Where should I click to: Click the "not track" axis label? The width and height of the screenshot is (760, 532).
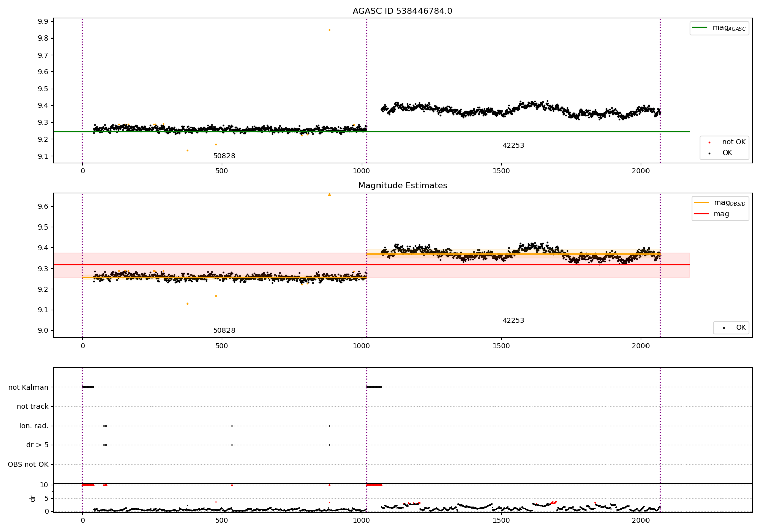(32, 406)
